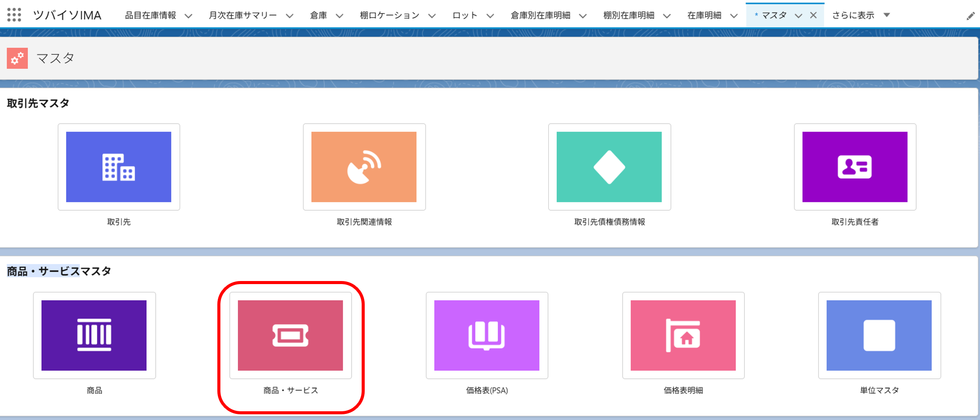Image resolution: width=980 pixels, height=420 pixels.
Task: Expand the 棚別在庫明細 tab dropdown
Action: [667, 16]
